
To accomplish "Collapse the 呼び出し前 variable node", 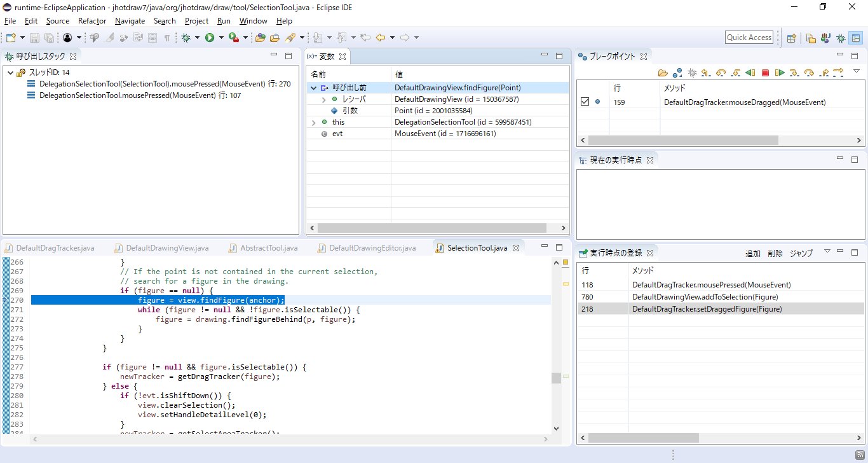I will 313,88.
